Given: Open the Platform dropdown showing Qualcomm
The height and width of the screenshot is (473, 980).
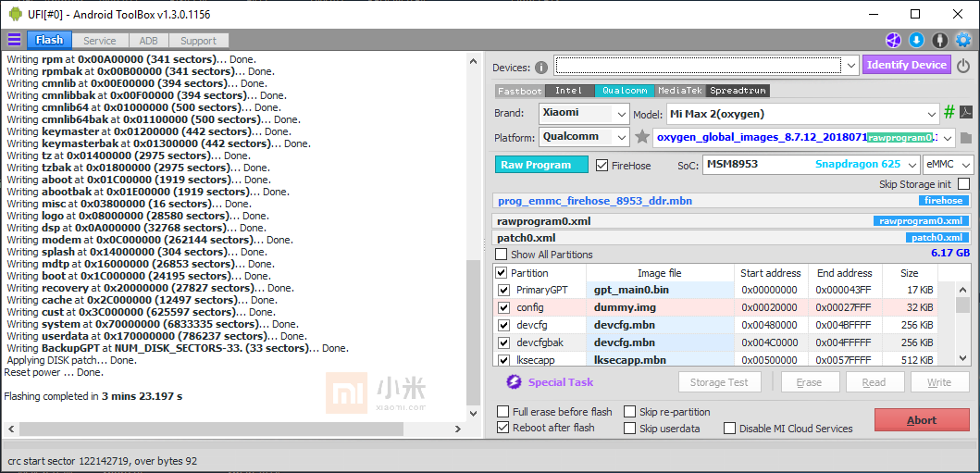Looking at the screenshot, I should click(583, 137).
